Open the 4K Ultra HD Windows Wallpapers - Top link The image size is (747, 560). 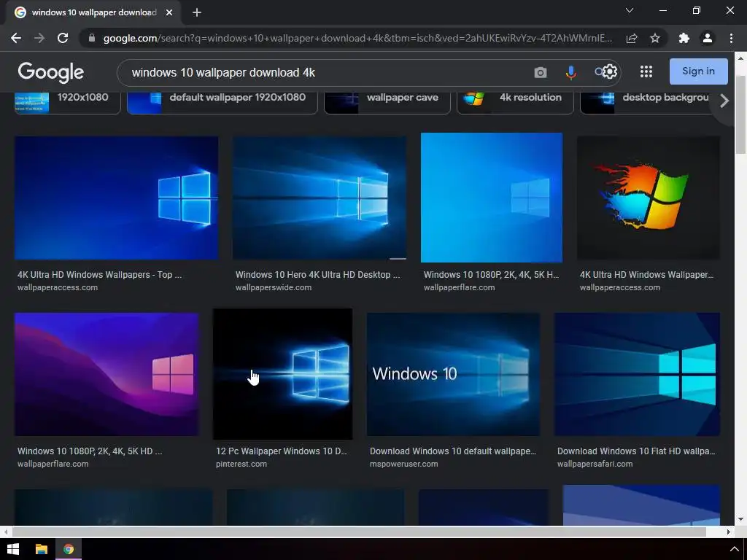(x=99, y=275)
